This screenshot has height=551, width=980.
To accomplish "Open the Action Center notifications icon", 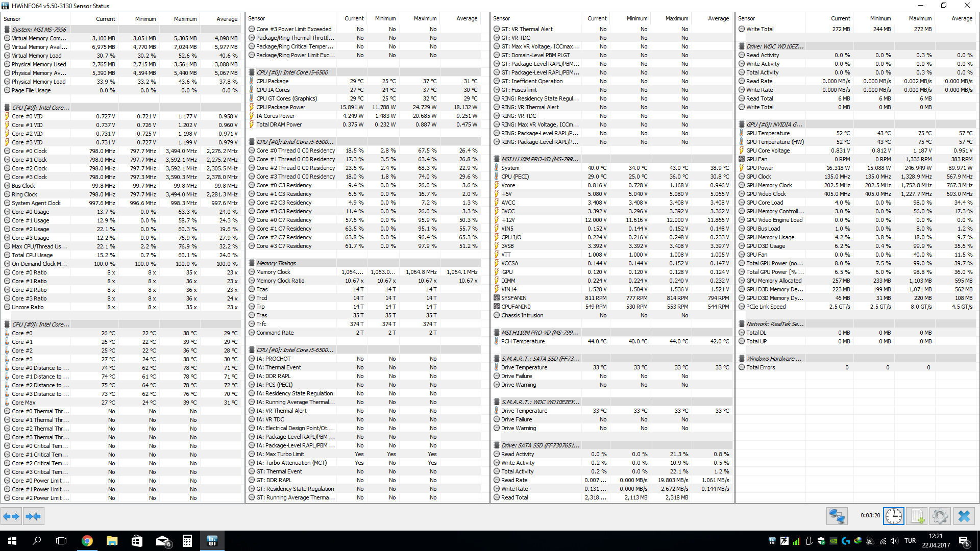I will click(x=964, y=541).
